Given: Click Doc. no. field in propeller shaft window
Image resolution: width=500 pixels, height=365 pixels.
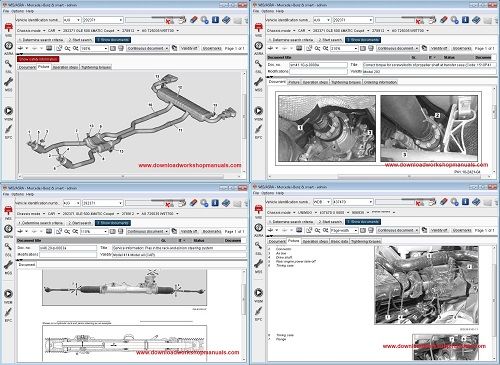Looking at the screenshot, I should (318, 65).
